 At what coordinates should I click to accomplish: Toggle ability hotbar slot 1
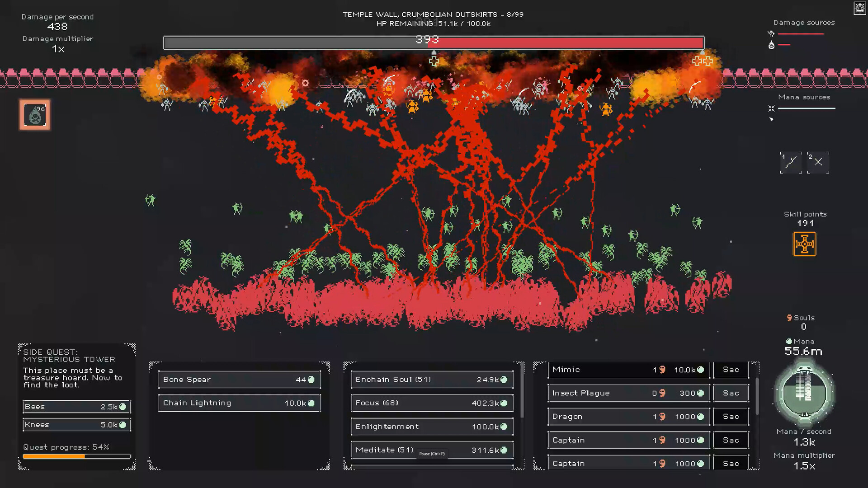pos(791,162)
